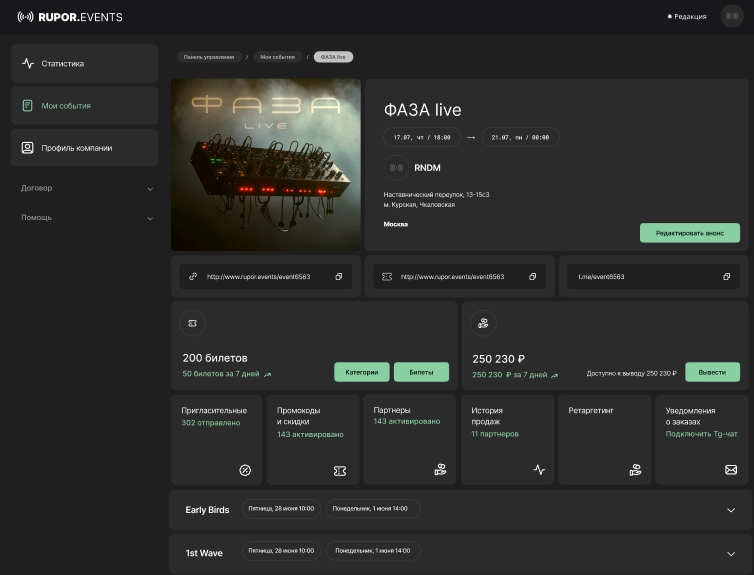
Task: Copy the t.me/event6563 Telegram link
Action: pyautogui.click(x=726, y=277)
